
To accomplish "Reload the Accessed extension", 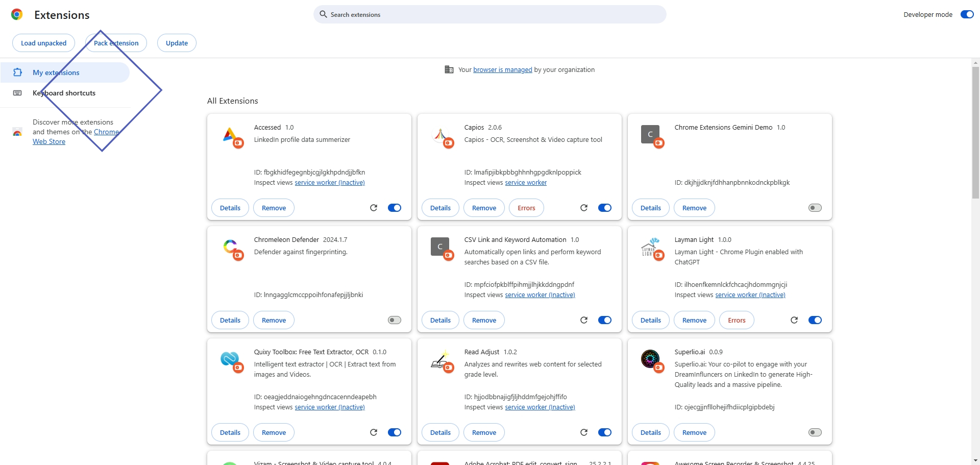I will pyautogui.click(x=374, y=208).
